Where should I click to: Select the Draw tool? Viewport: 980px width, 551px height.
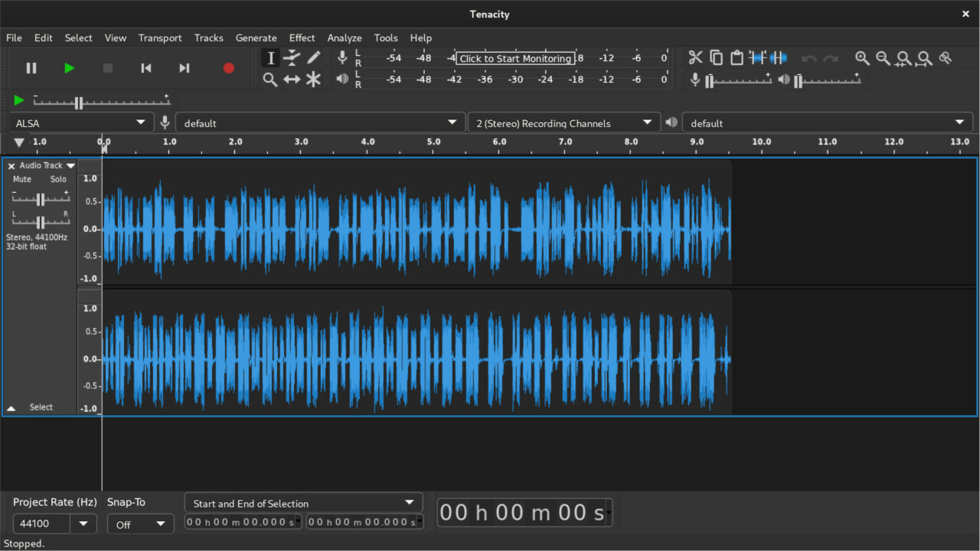(x=313, y=57)
